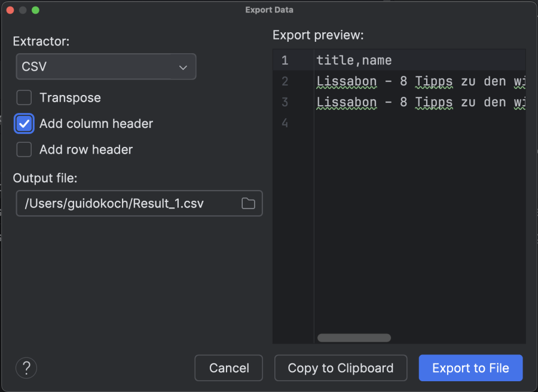Select the title,name header line in preview
Image resolution: width=538 pixels, height=392 pixels.
353,60
